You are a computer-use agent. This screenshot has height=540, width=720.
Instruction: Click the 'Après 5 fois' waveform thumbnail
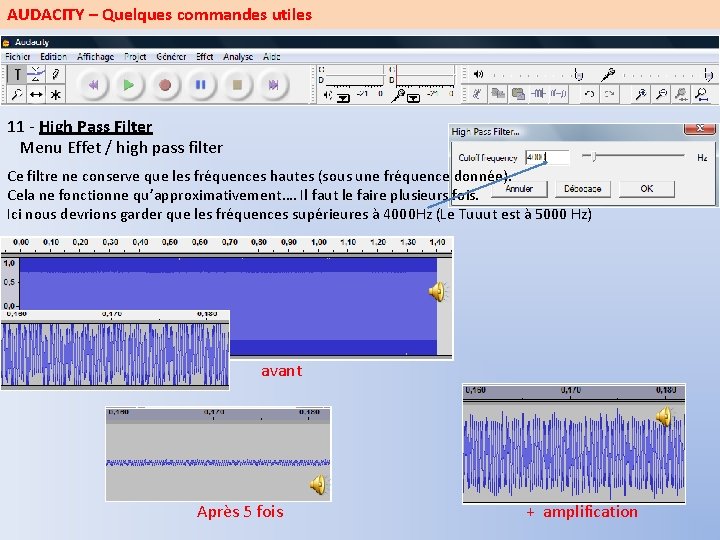click(218, 454)
